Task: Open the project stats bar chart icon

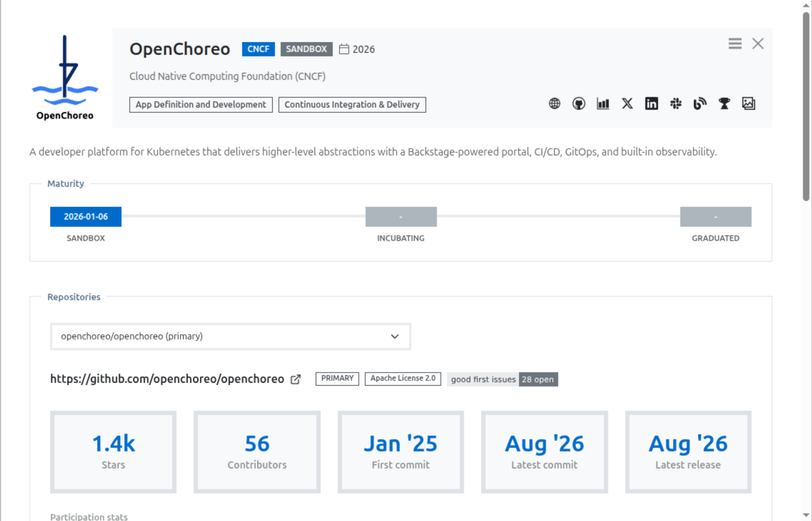Action: tap(603, 104)
